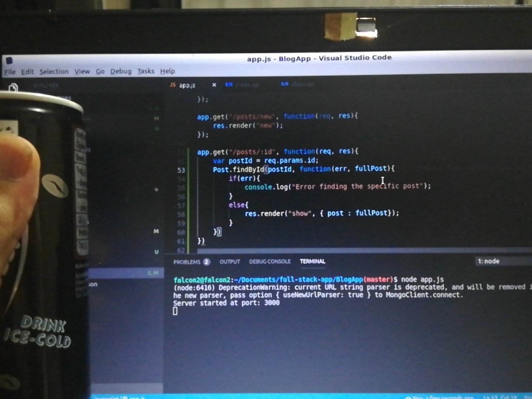Click the 'Server started at port: 3000' terminal line
532x399 pixels.
(226, 303)
